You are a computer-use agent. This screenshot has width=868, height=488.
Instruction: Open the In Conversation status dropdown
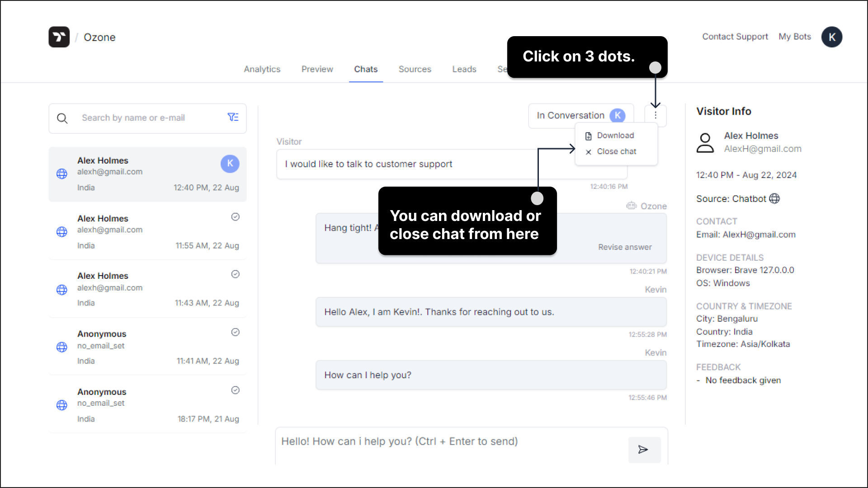(581, 116)
